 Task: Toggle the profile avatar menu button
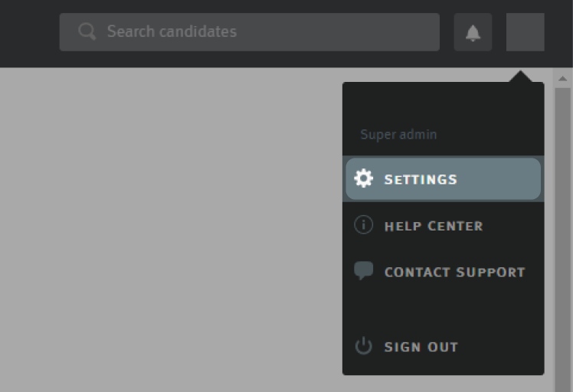525,32
